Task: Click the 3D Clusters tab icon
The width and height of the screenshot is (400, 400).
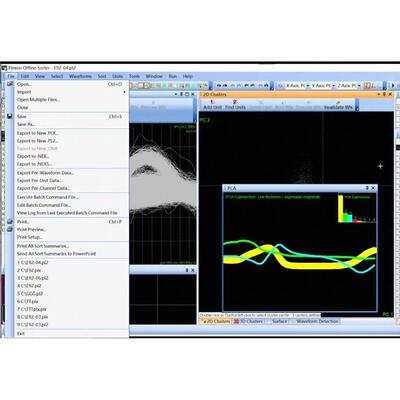Action: pyautogui.click(x=236, y=321)
